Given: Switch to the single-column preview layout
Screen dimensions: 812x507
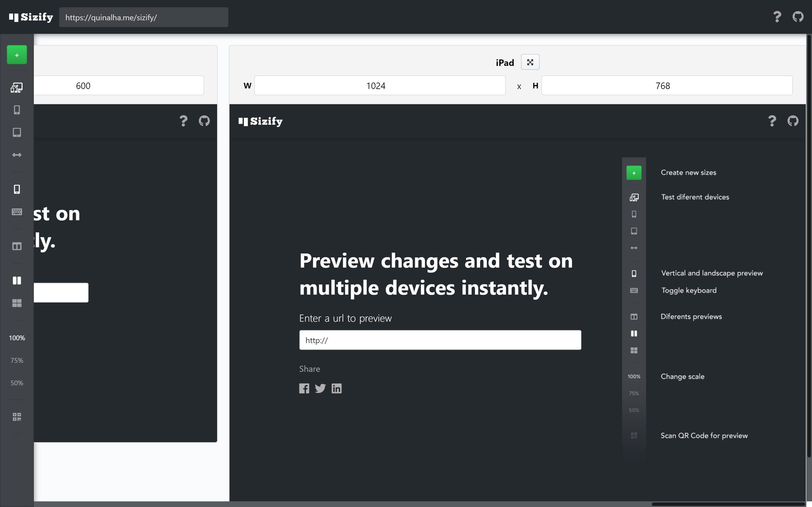Looking at the screenshot, I should [x=17, y=246].
